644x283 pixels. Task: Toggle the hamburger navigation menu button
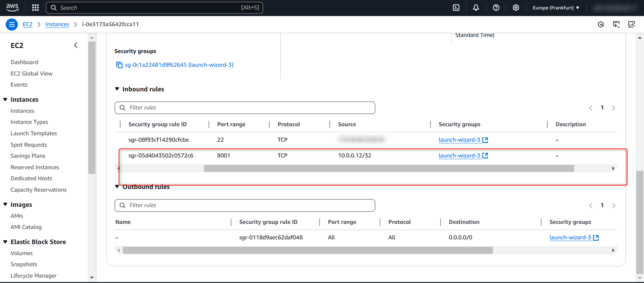point(12,25)
